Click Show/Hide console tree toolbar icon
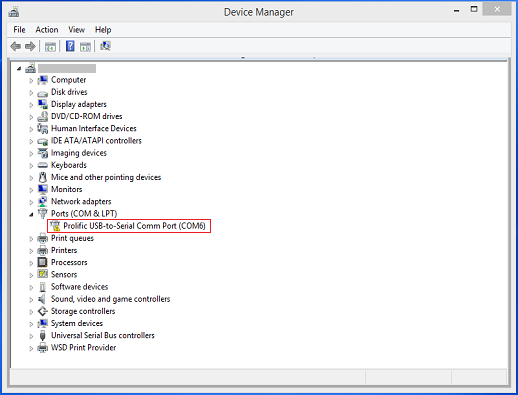 pyautogui.click(x=50, y=46)
